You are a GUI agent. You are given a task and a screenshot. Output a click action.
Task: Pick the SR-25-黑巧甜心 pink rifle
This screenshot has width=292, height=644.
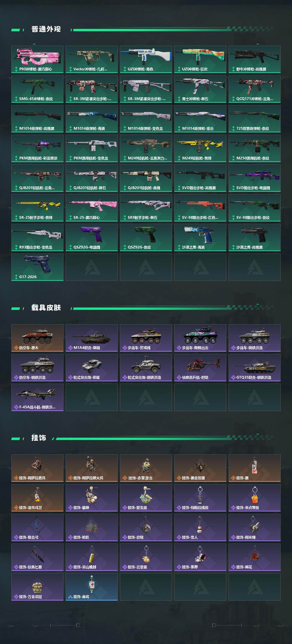pos(92,208)
